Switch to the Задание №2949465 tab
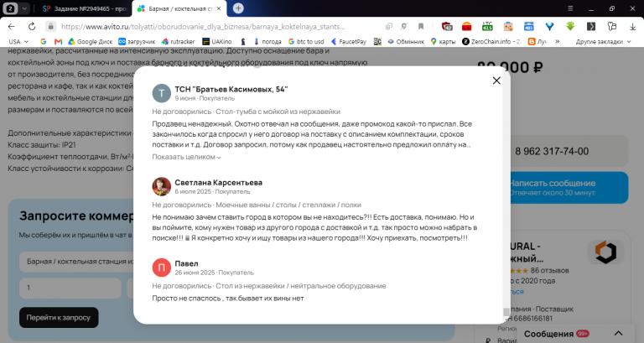644x343 pixels. [x=84, y=8]
